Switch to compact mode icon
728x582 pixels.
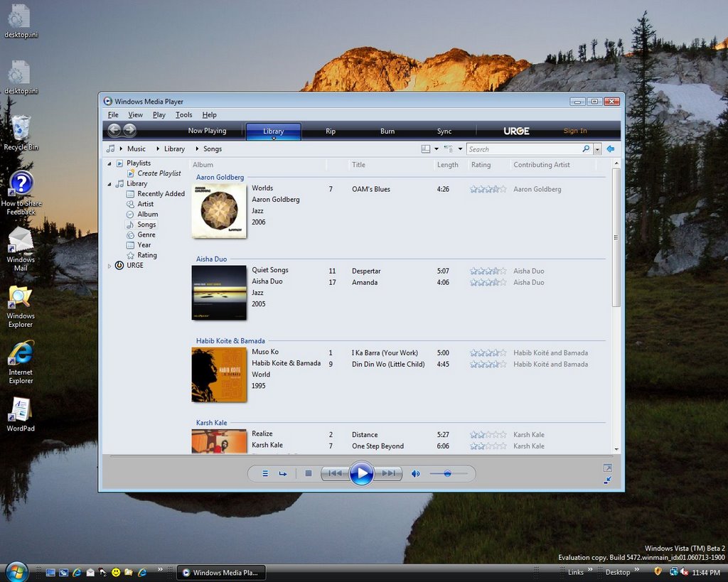pyautogui.click(x=607, y=480)
